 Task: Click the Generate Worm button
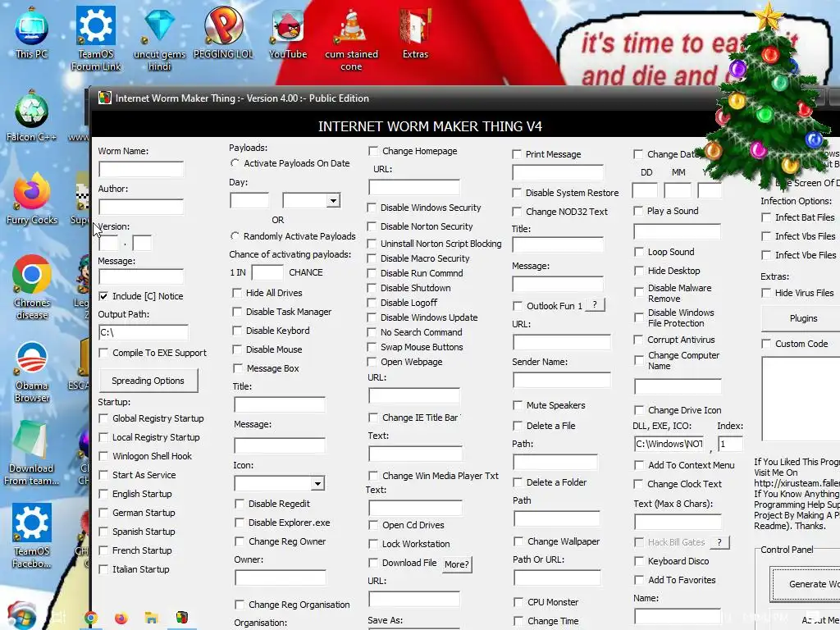click(x=806, y=584)
